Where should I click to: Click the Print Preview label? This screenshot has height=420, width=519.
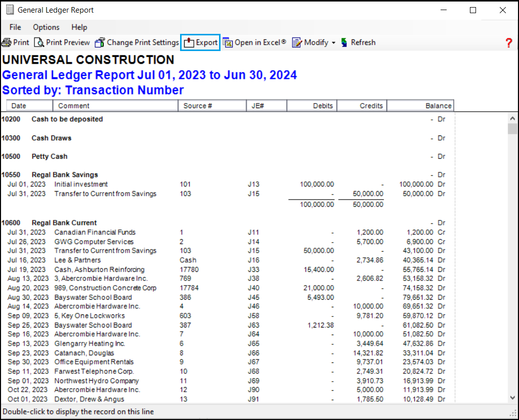click(68, 42)
